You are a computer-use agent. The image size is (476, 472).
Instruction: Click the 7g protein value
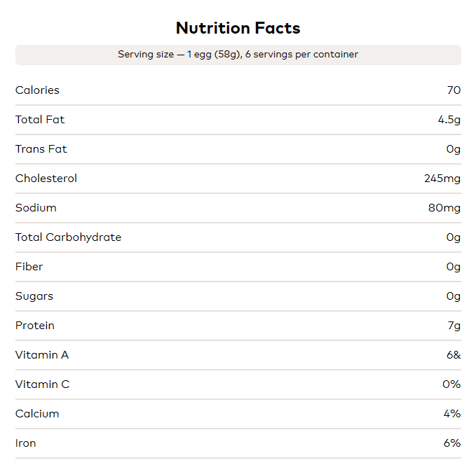tap(454, 326)
